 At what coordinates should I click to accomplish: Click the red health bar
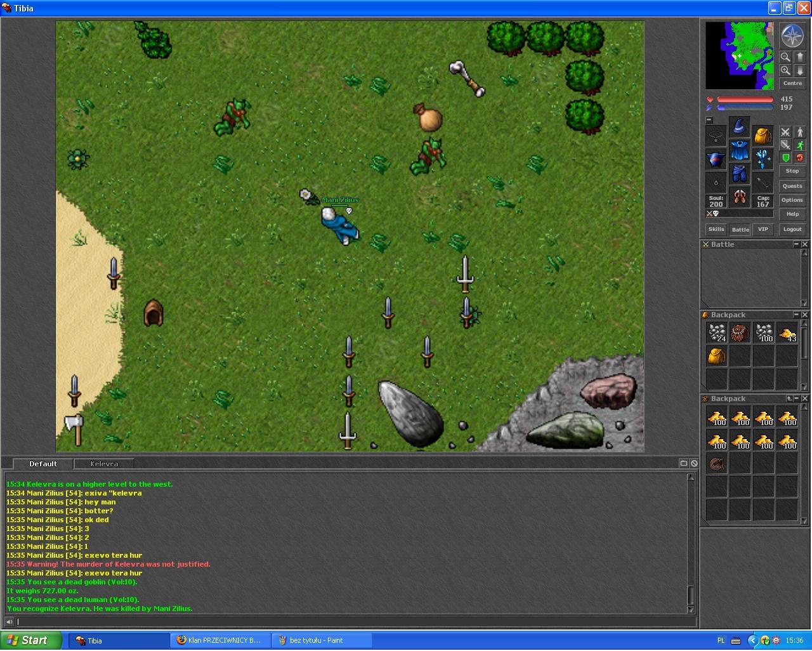tap(745, 100)
